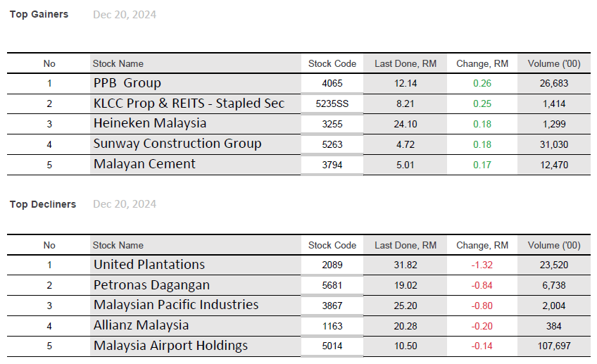This screenshot has height=364, width=597.
Task: Select the Heineken Malaysia stock name
Action: pos(150,123)
